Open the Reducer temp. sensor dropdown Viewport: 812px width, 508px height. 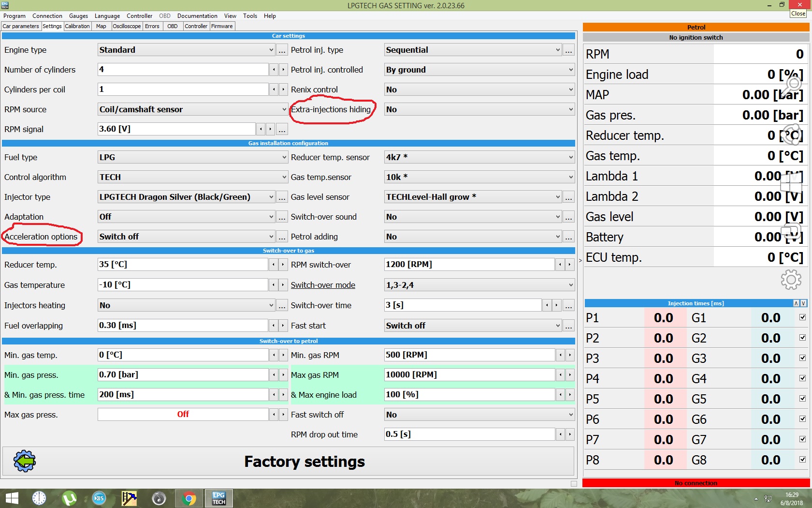tap(479, 157)
